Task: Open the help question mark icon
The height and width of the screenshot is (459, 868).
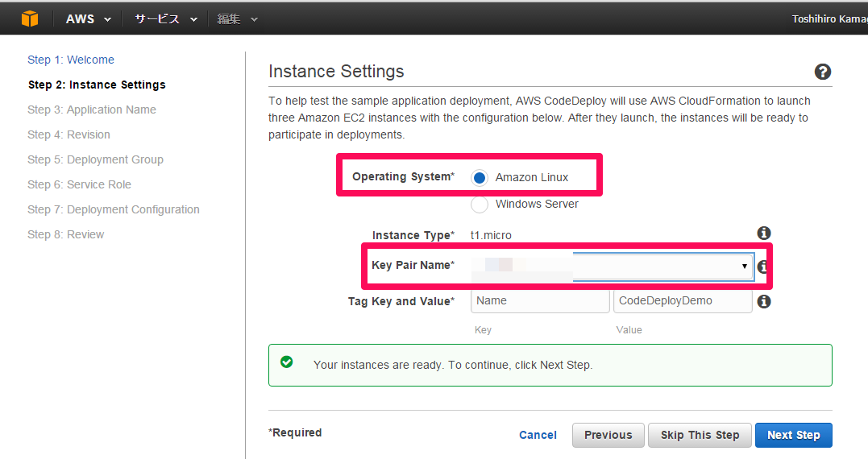Action: 823,72
